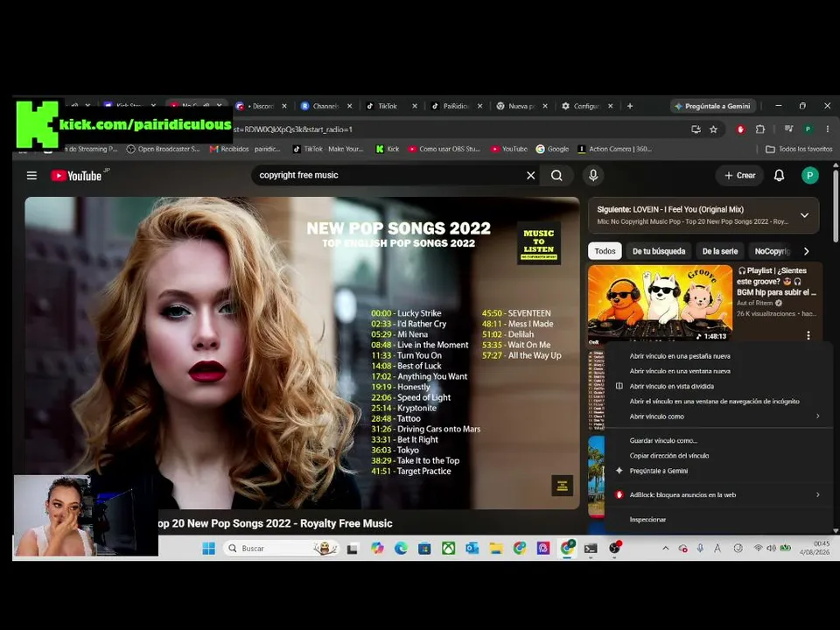Switch to the Nueva pestaña tab
The image size is (840, 630).
[x=521, y=106]
